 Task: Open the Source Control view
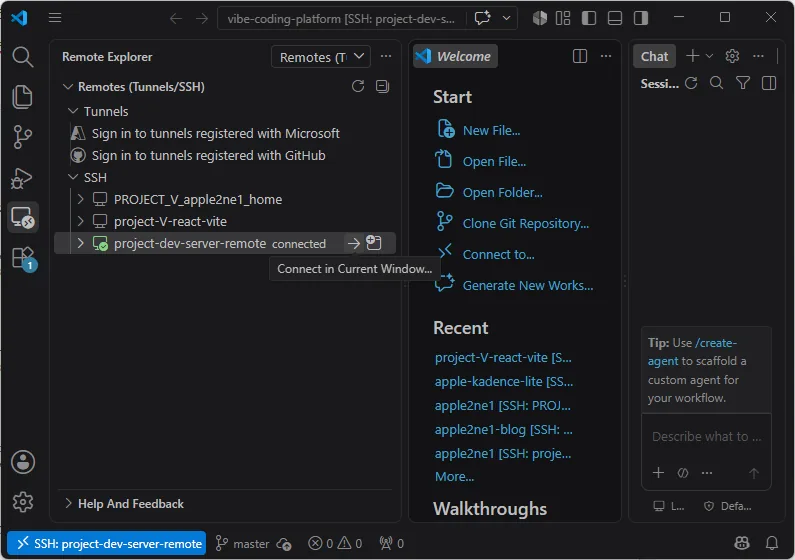tap(23, 137)
